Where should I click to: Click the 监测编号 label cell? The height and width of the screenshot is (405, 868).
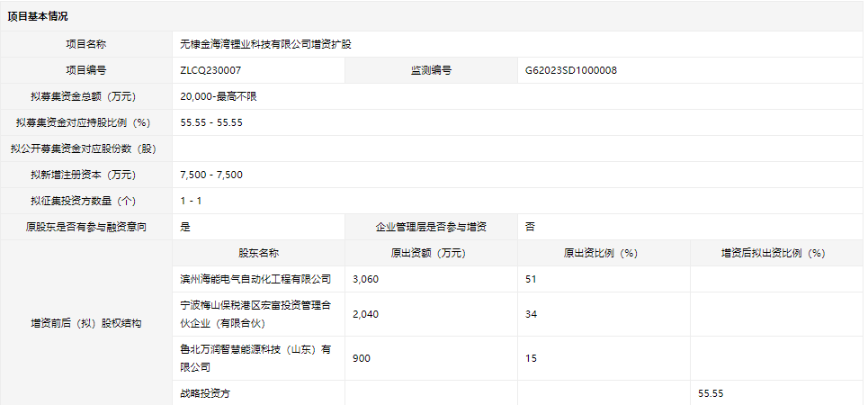pos(431,69)
